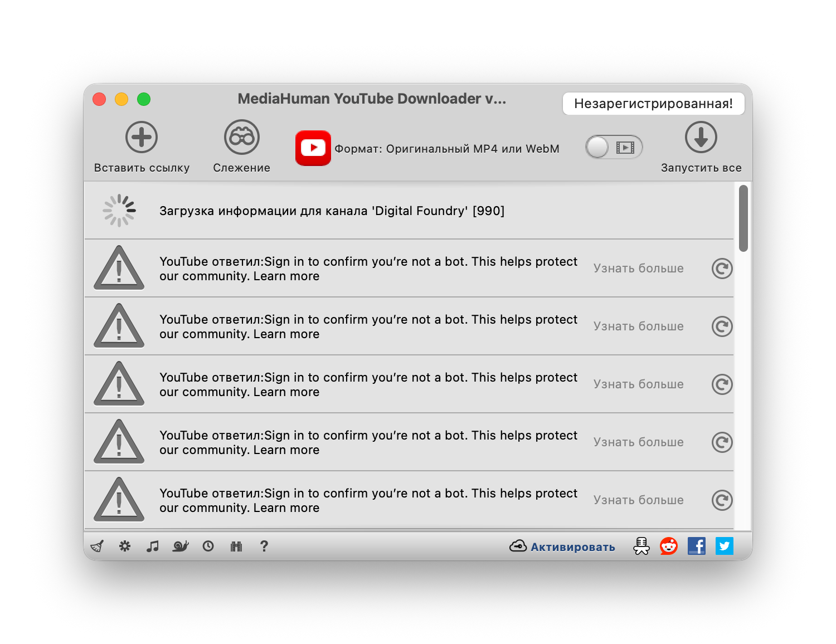Retry the first failed download
The height and width of the screenshot is (644, 836).
coord(722,269)
